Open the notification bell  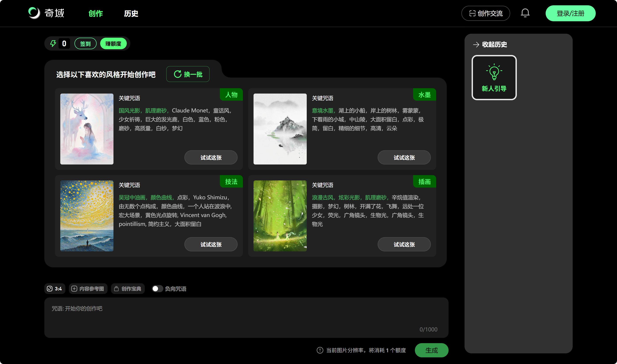click(x=525, y=13)
